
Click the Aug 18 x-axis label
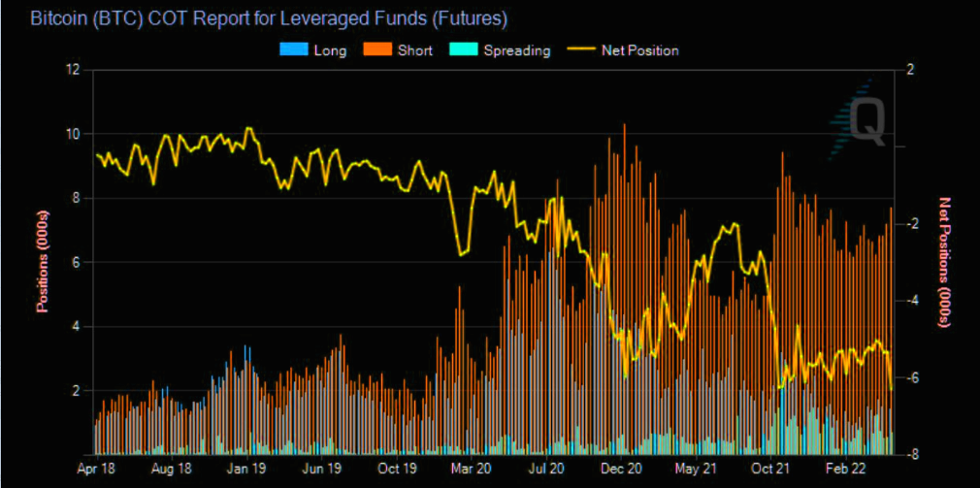click(171, 468)
